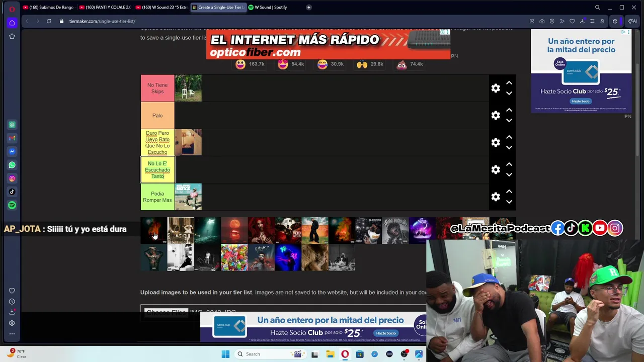Open bookmarks heart icon in sidebar

pyautogui.click(x=12, y=291)
